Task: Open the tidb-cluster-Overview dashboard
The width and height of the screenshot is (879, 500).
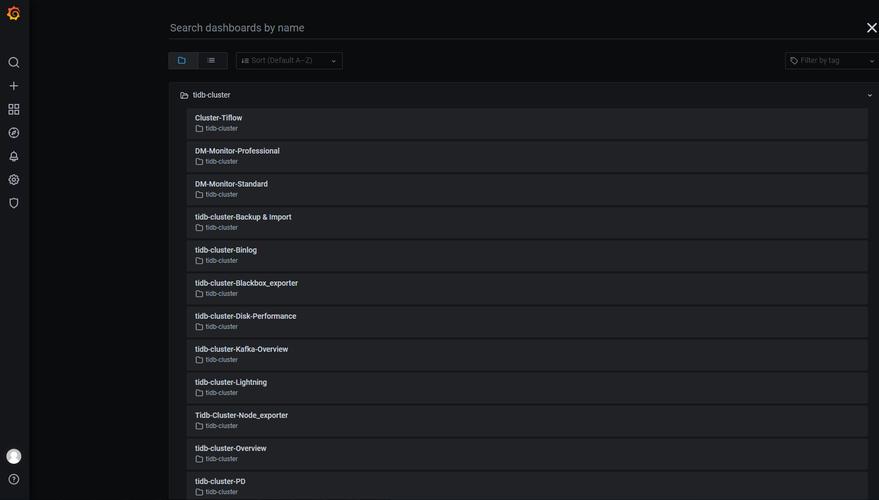Action: point(527,454)
